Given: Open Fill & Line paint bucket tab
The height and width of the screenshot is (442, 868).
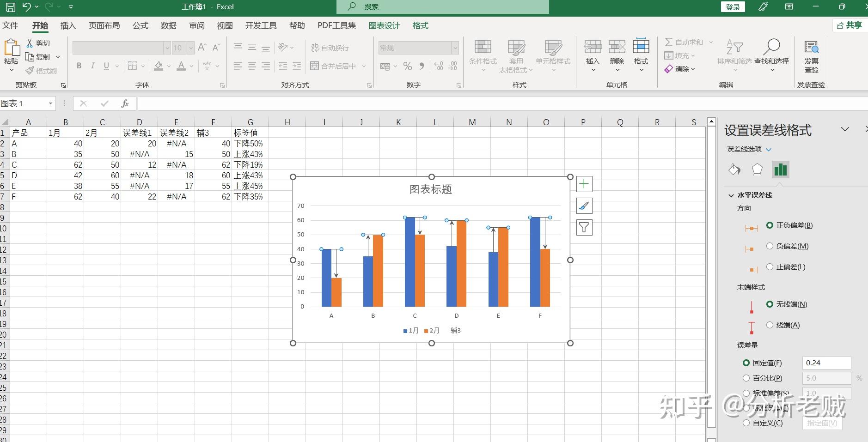Looking at the screenshot, I should point(734,170).
